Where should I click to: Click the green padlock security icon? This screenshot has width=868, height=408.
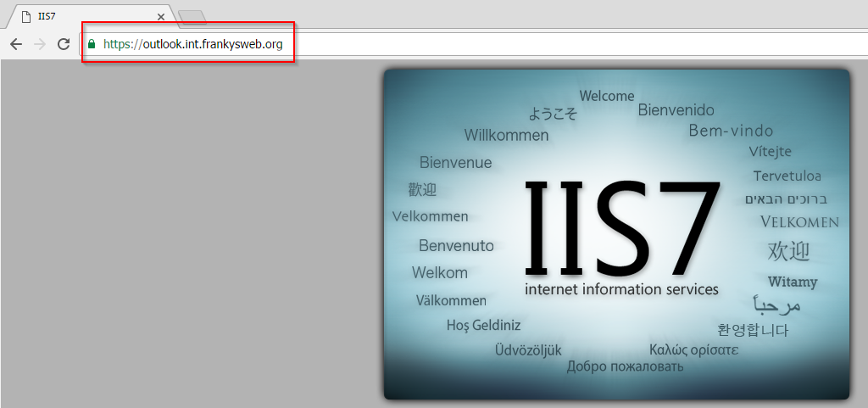pyautogui.click(x=92, y=44)
